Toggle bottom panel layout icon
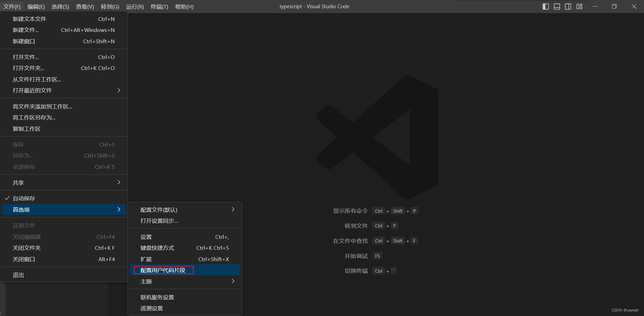Viewport: 644px width, 316px height. pyautogui.click(x=557, y=7)
